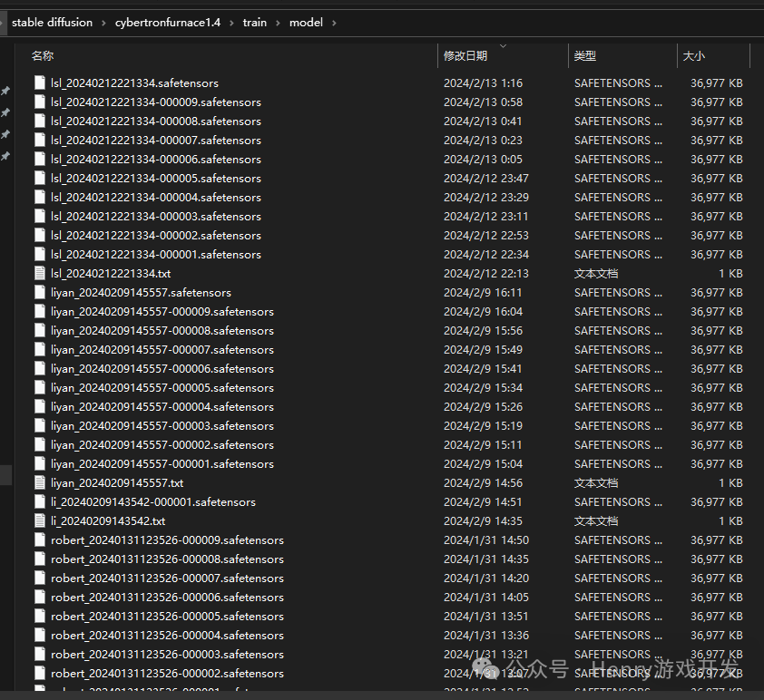This screenshot has width=764, height=700.
Task: Click file icon of liyan_20240209145557-000009.safetensors
Action: [x=39, y=311]
